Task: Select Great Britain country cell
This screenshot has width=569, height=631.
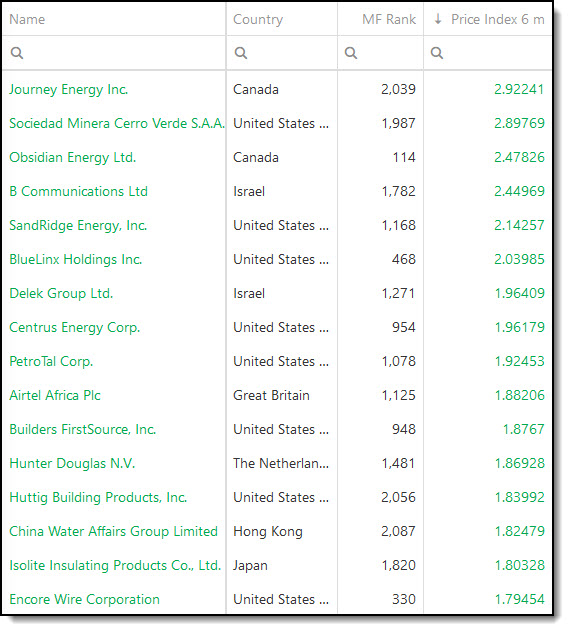Action: pyautogui.click(x=272, y=395)
